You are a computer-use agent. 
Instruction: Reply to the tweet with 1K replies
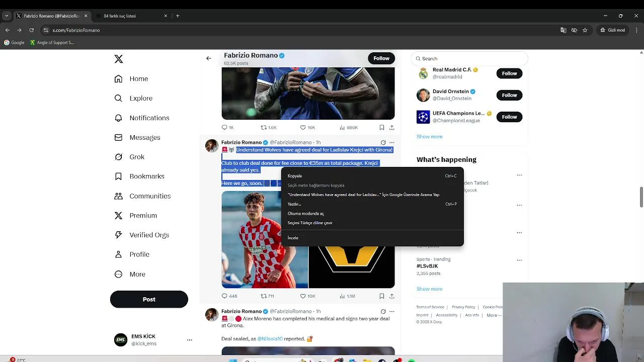[x=228, y=128]
